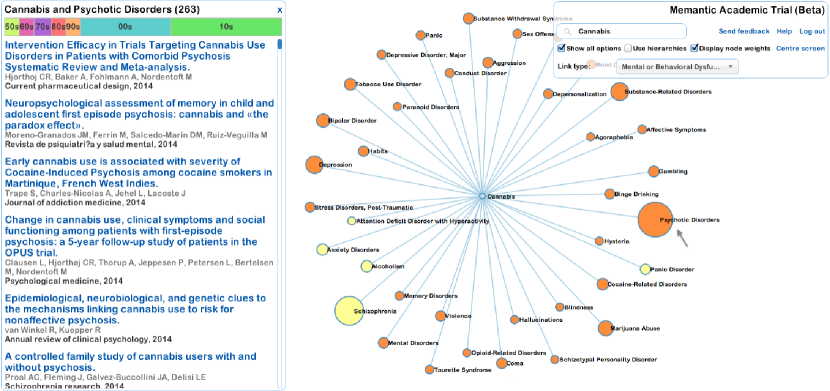Screen dimensions: 830x391
Task: Open the Intervention Efficacy in Trials article
Action: point(135,56)
